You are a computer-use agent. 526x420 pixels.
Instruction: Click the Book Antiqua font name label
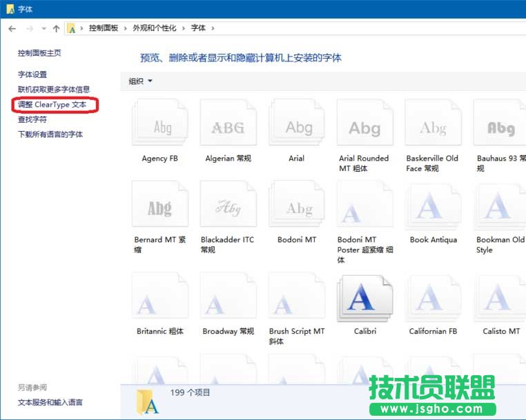click(434, 240)
